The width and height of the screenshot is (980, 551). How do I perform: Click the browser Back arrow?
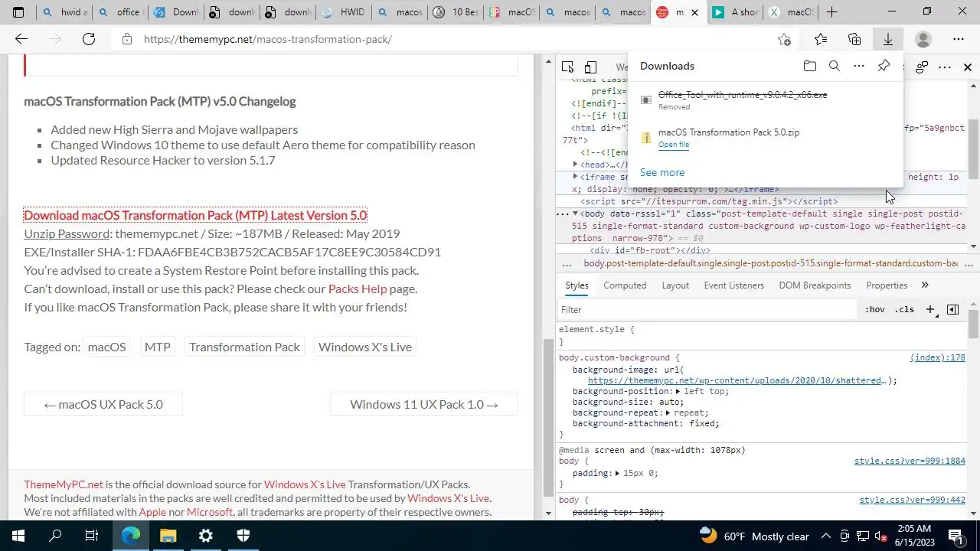21,39
